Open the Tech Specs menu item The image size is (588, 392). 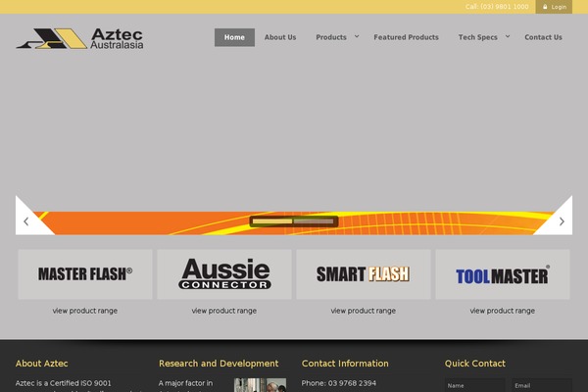pos(478,37)
